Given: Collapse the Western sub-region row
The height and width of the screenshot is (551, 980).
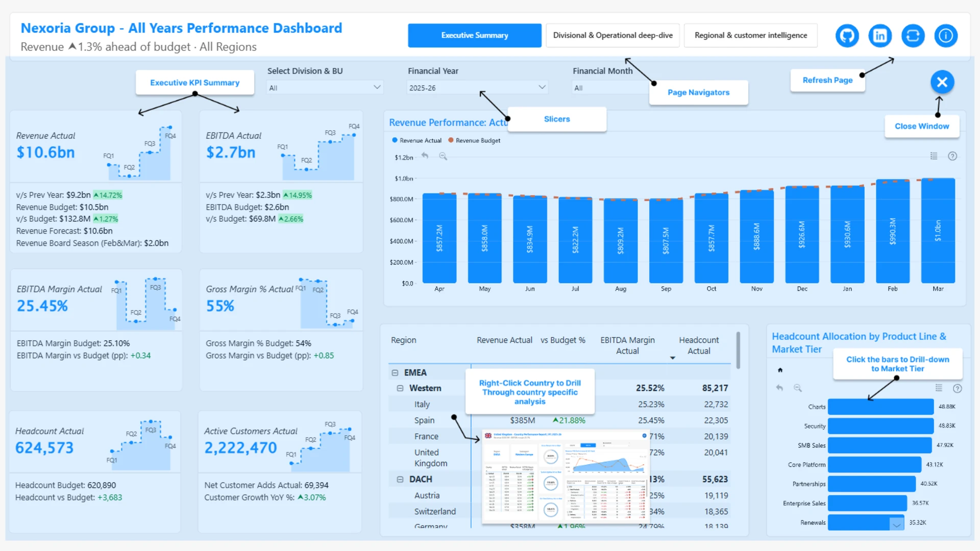Looking at the screenshot, I should tap(400, 388).
